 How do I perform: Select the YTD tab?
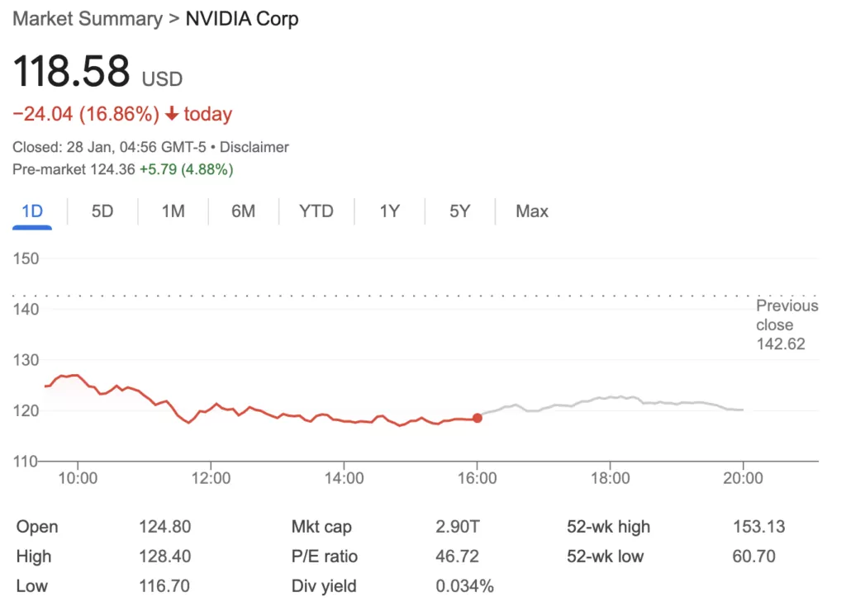click(316, 211)
